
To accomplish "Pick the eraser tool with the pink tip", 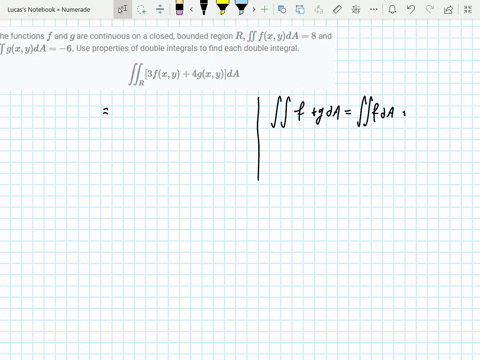I will (x=179, y=8).
